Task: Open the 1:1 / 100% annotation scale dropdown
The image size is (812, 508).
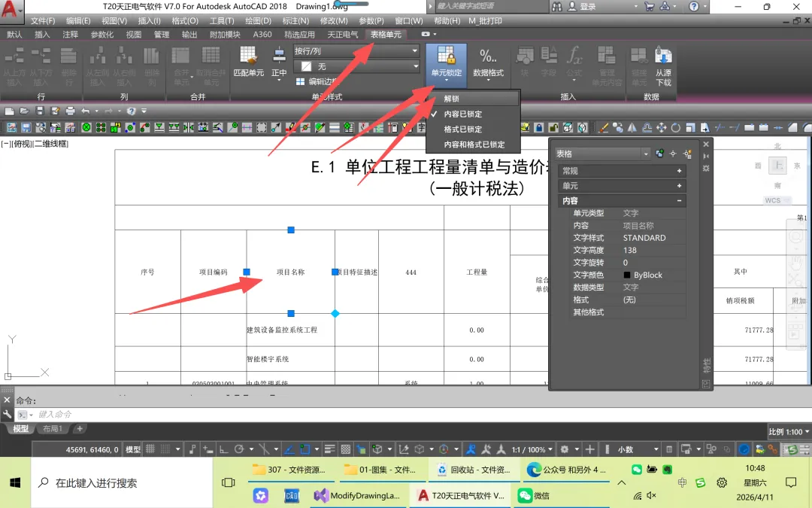Action: point(532,449)
